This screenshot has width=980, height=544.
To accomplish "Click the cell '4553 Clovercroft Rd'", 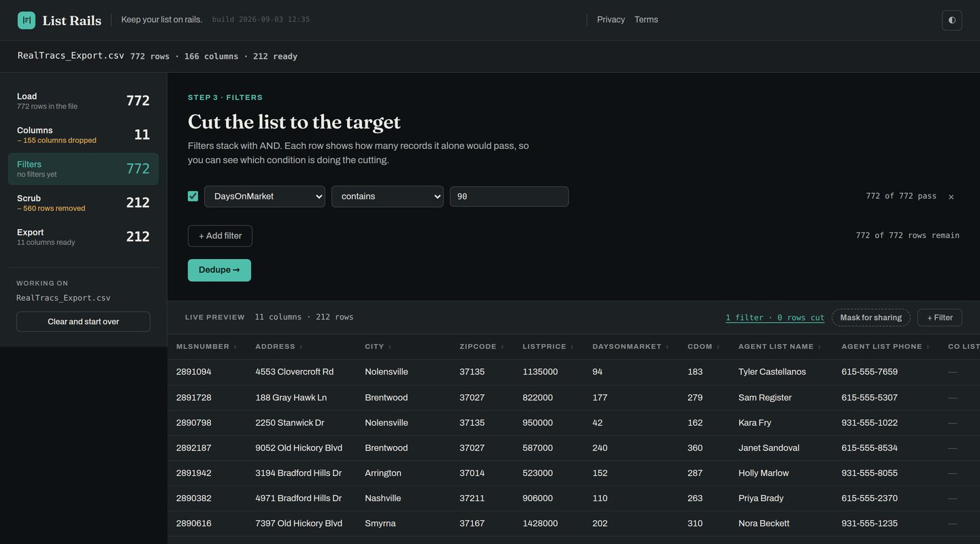I will click(294, 372).
